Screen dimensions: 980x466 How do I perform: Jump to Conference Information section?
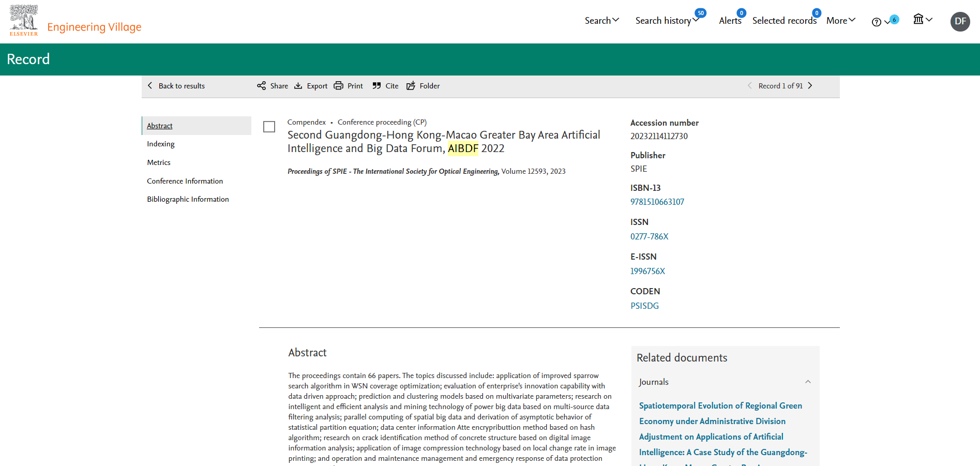click(x=185, y=181)
